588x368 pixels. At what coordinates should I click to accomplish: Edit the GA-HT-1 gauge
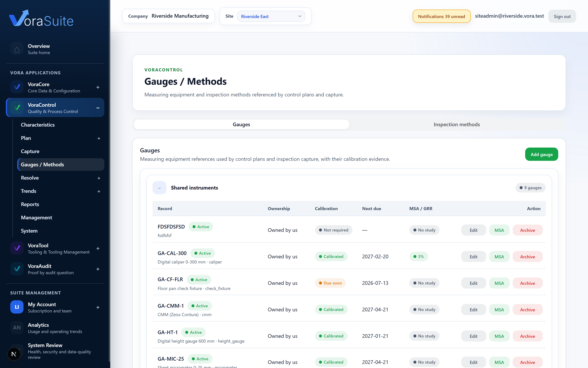[474, 336]
